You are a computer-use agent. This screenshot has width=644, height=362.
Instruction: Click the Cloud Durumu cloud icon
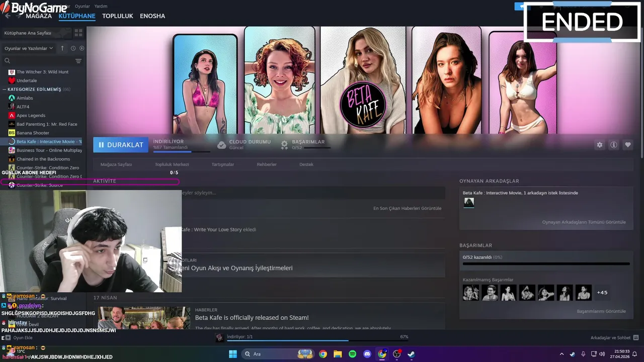point(221,145)
